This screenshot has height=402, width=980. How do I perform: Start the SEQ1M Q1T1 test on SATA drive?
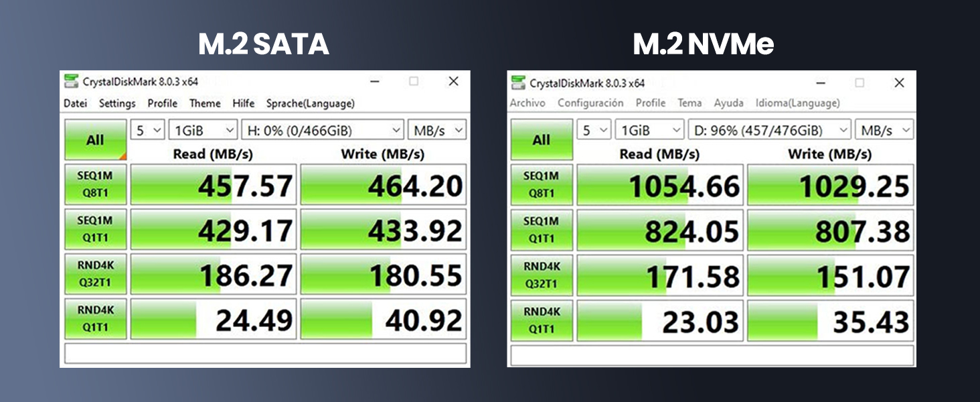click(94, 228)
